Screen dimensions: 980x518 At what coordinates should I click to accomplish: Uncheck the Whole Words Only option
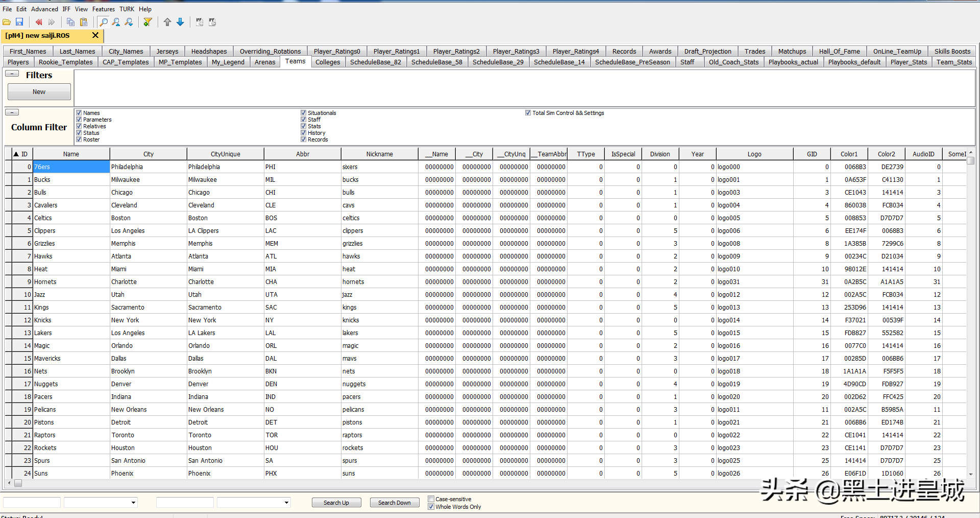point(431,507)
